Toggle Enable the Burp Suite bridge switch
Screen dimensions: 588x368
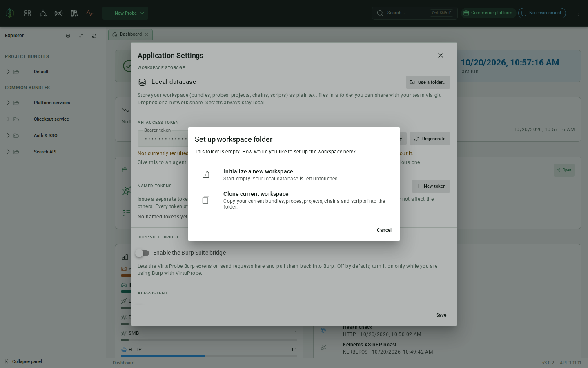pyautogui.click(x=143, y=253)
